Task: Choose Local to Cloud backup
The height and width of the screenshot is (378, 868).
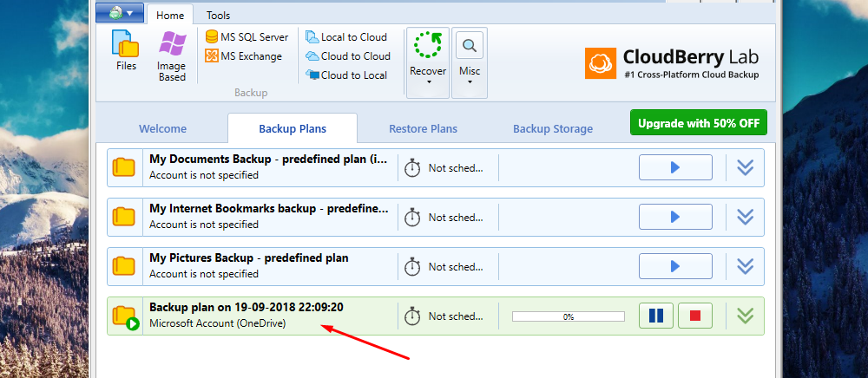Action: tap(346, 37)
